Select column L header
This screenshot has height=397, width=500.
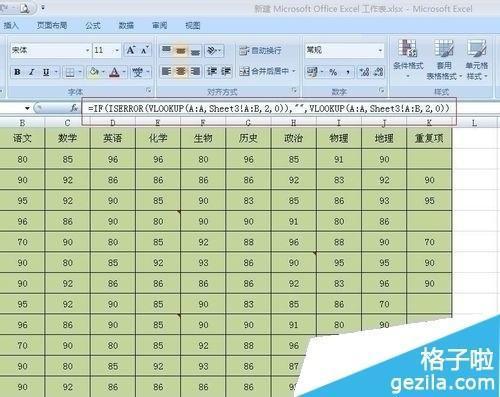click(x=474, y=123)
